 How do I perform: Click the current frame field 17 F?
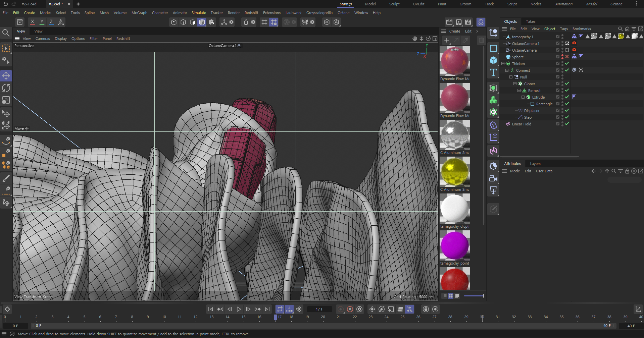(319, 309)
